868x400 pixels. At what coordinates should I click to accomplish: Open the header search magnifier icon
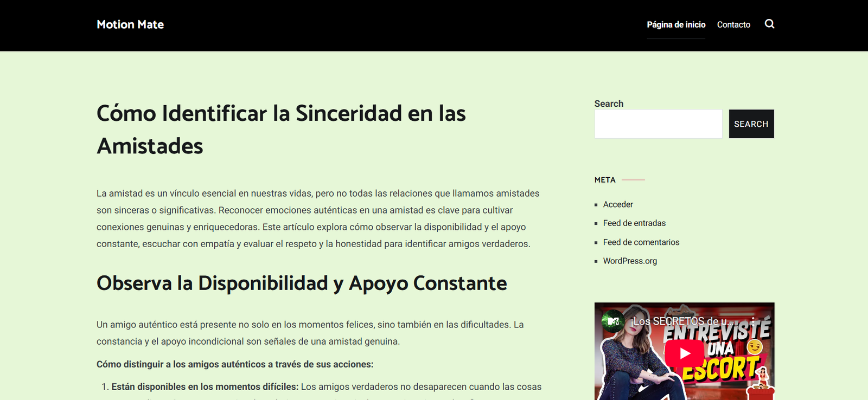769,24
